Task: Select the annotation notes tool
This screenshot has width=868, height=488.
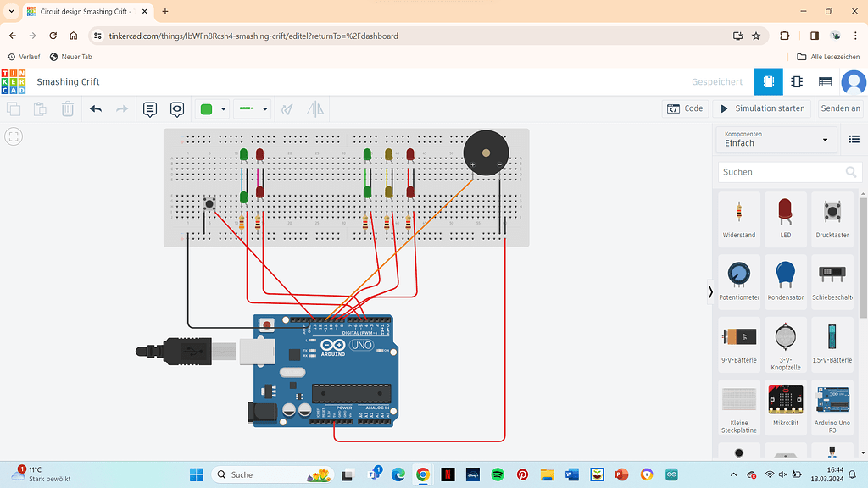Action: coord(150,108)
